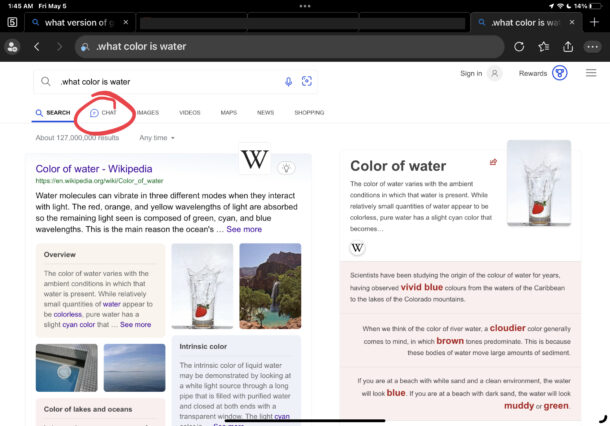Click the Rewards medal icon
The height and width of the screenshot is (426, 610).
[560, 73]
